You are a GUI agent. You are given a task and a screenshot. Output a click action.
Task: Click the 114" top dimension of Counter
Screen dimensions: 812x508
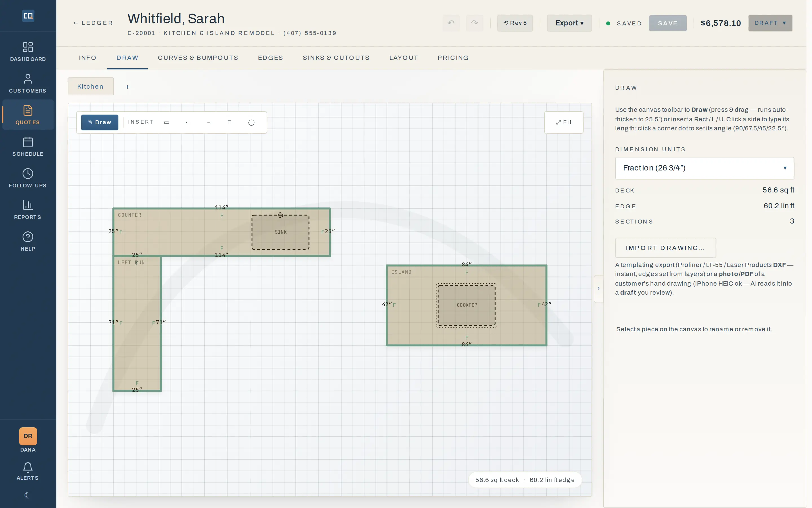tap(221, 208)
